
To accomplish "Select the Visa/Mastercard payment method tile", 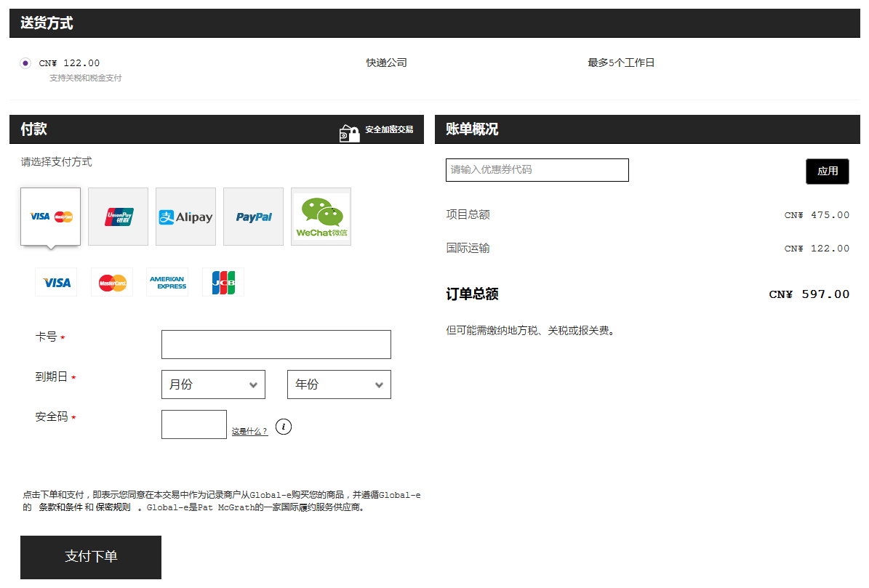I will (50, 217).
